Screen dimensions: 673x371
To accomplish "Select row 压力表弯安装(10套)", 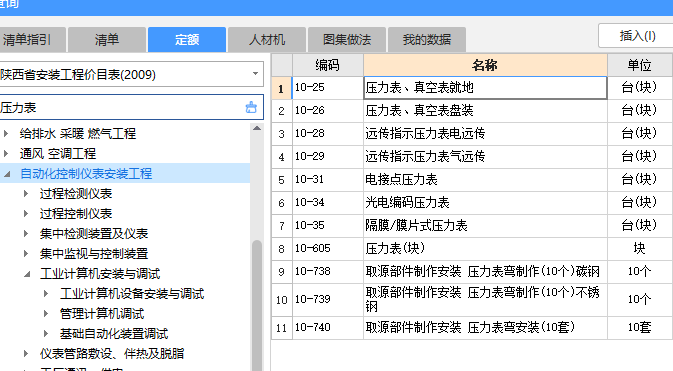I will (x=485, y=328).
